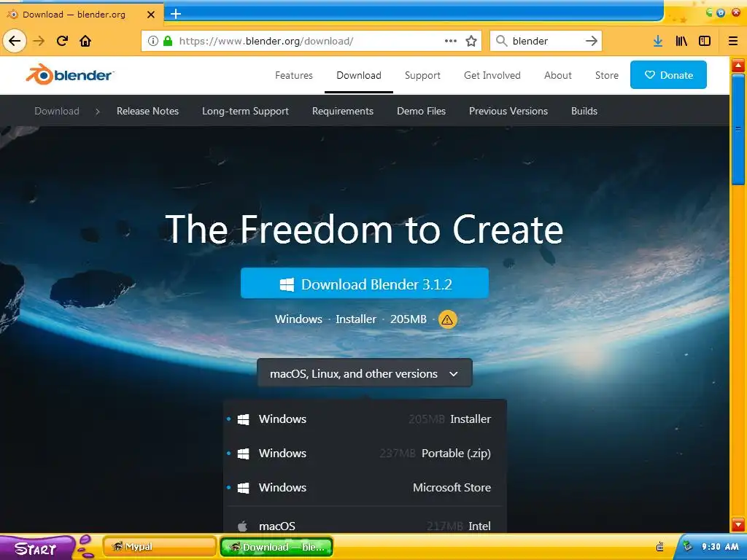Click the Download breadcrumb link
747x560 pixels.
pos(57,111)
